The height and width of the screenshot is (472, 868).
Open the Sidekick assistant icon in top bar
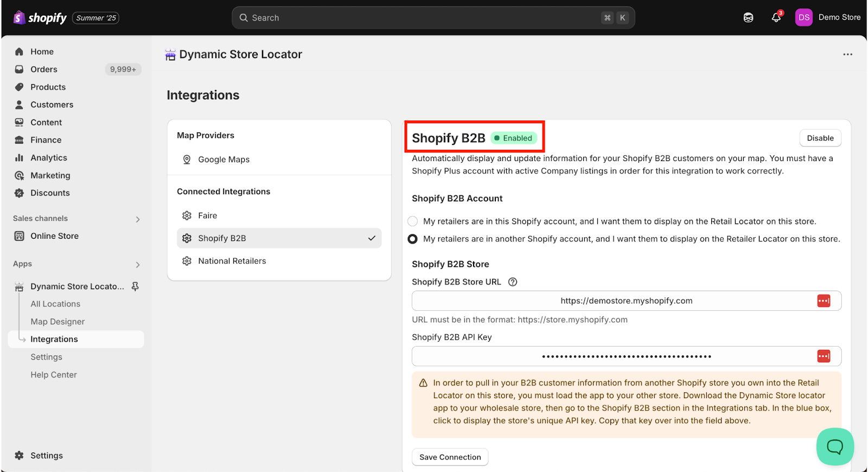tap(748, 18)
